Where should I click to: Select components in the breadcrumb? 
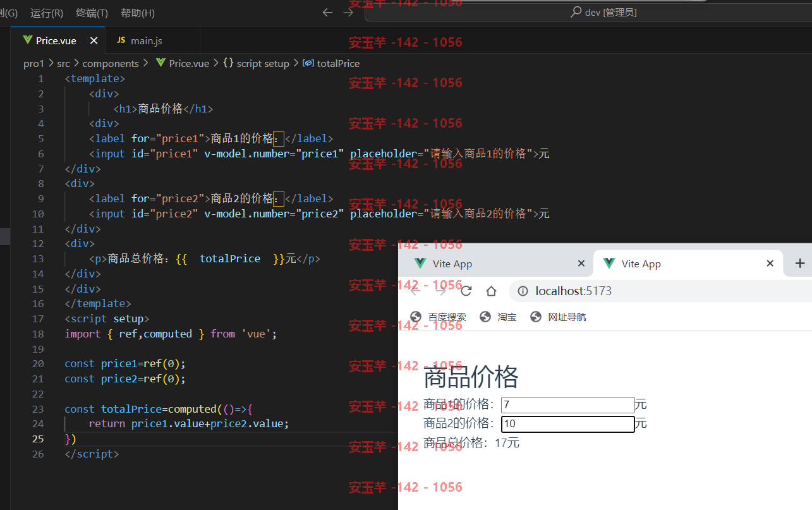point(111,63)
